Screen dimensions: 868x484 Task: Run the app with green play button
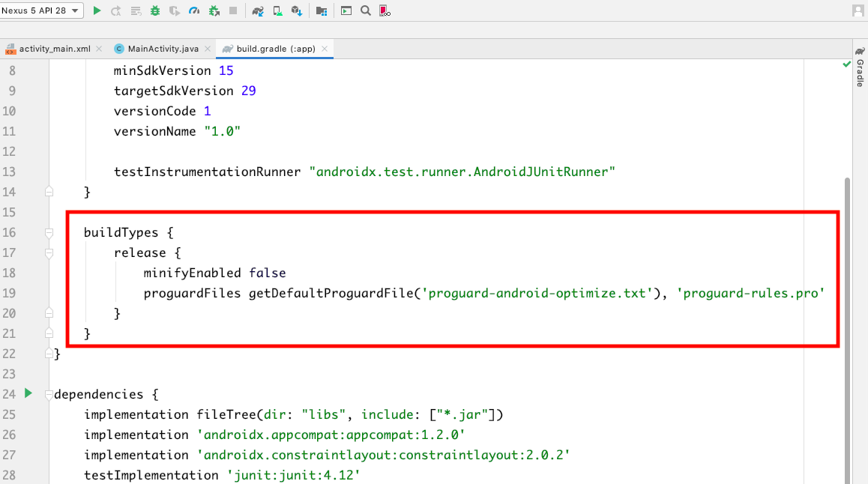(x=97, y=10)
